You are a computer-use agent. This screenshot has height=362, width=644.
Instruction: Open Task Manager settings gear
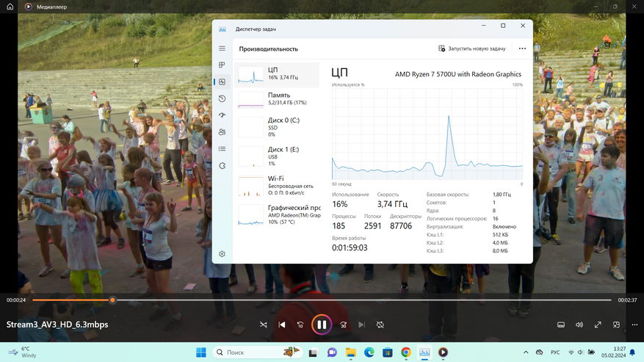tap(222, 254)
